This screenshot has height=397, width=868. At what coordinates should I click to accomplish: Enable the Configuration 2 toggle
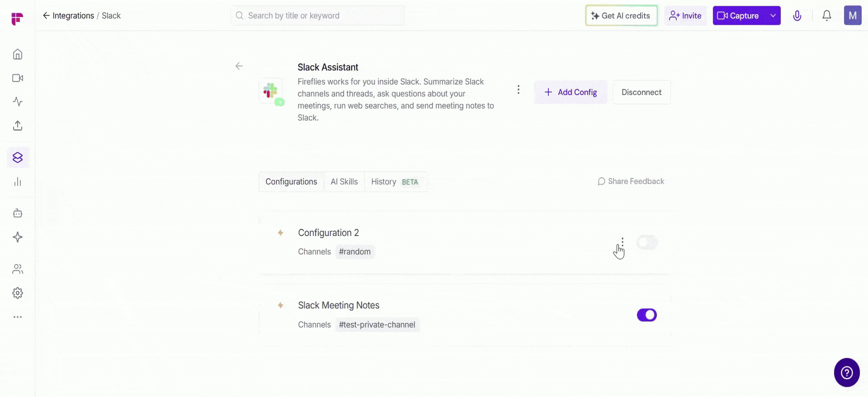(647, 242)
